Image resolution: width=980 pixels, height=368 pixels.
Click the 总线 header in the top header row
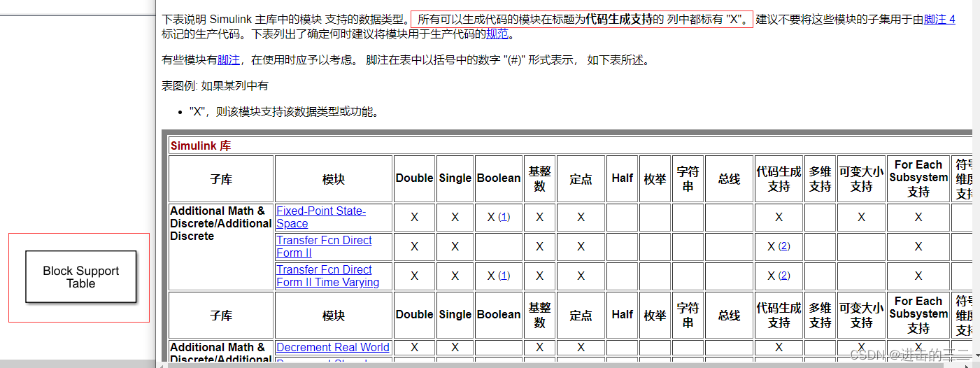click(x=729, y=179)
